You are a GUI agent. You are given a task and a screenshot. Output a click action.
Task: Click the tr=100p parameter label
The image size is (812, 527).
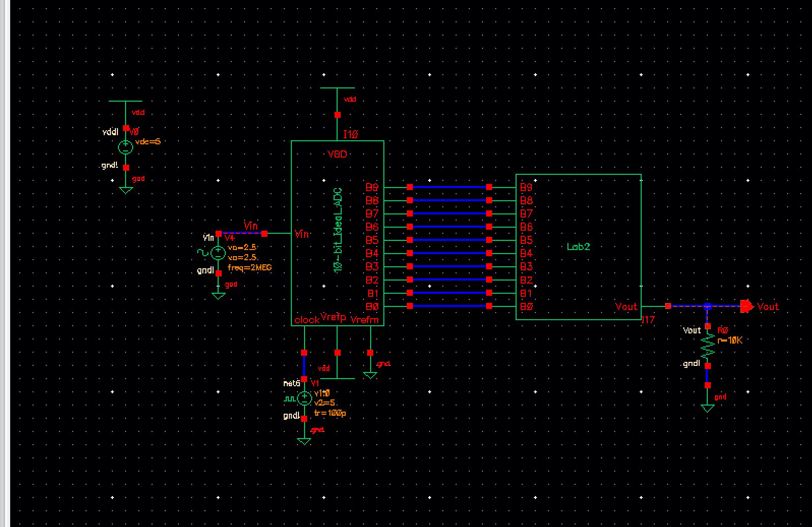pyautogui.click(x=330, y=413)
